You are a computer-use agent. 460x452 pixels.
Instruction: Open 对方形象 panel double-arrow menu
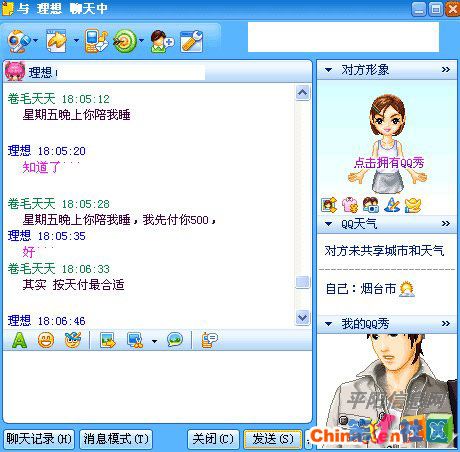point(446,70)
